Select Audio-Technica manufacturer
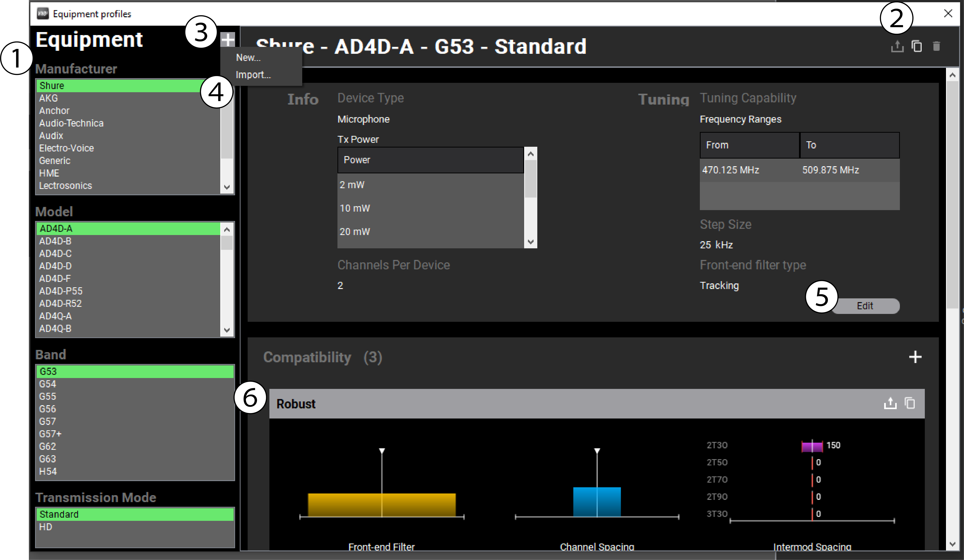The width and height of the screenshot is (964, 560). (x=128, y=123)
